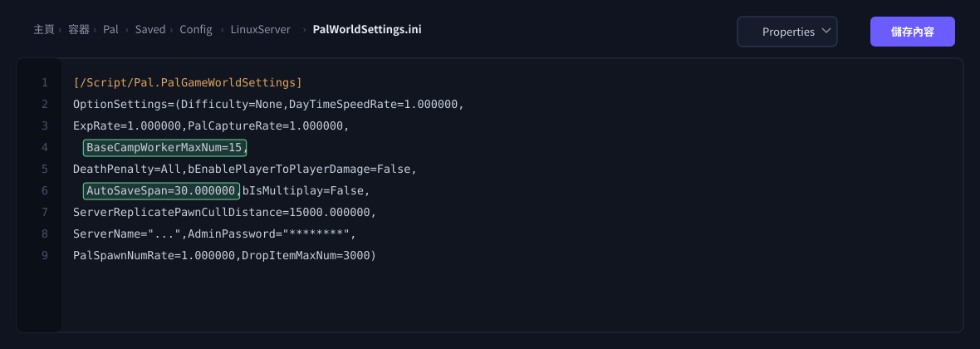Save file with 儲存內容 button
The width and height of the screenshot is (980, 349).
913,32
